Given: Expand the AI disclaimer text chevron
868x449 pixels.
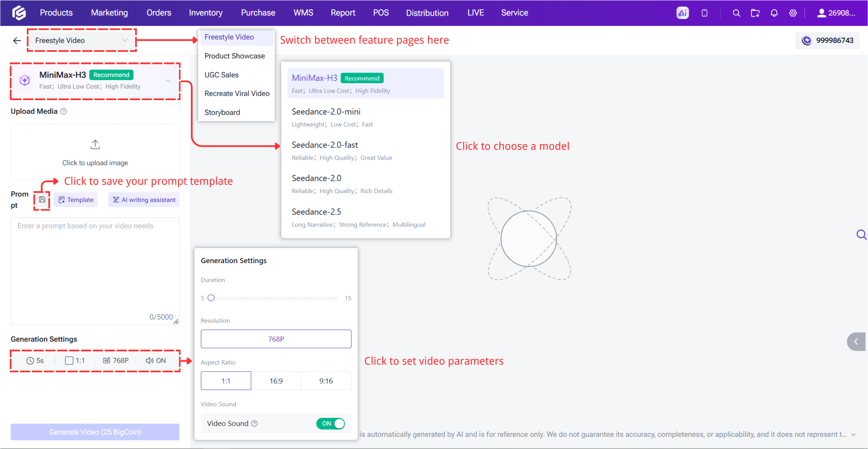Looking at the screenshot, I should tap(854, 435).
